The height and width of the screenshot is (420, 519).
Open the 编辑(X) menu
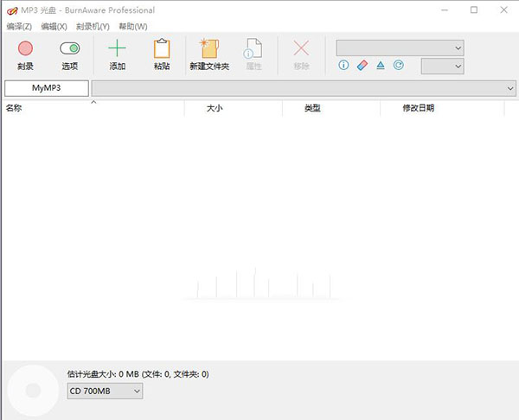pyautogui.click(x=54, y=27)
